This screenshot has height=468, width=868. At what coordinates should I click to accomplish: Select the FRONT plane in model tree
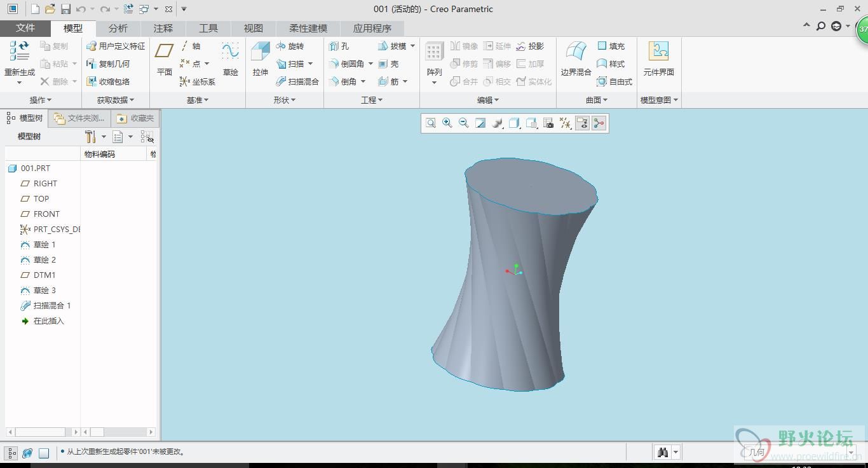pos(40,214)
